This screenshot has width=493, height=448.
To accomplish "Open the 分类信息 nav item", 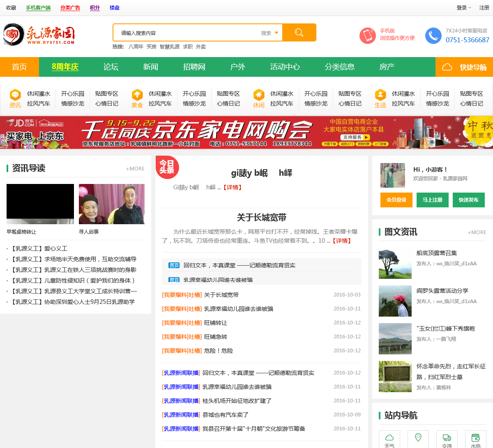I will [340, 67].
